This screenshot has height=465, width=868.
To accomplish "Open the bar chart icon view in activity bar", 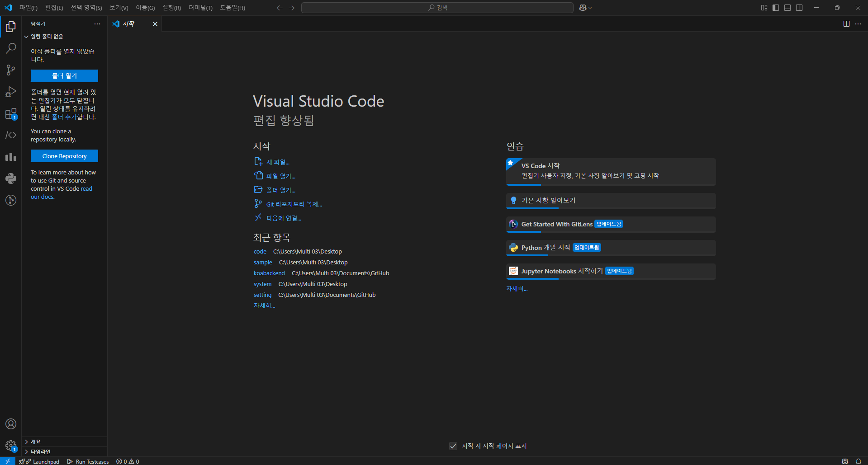I will coord(11,157).
